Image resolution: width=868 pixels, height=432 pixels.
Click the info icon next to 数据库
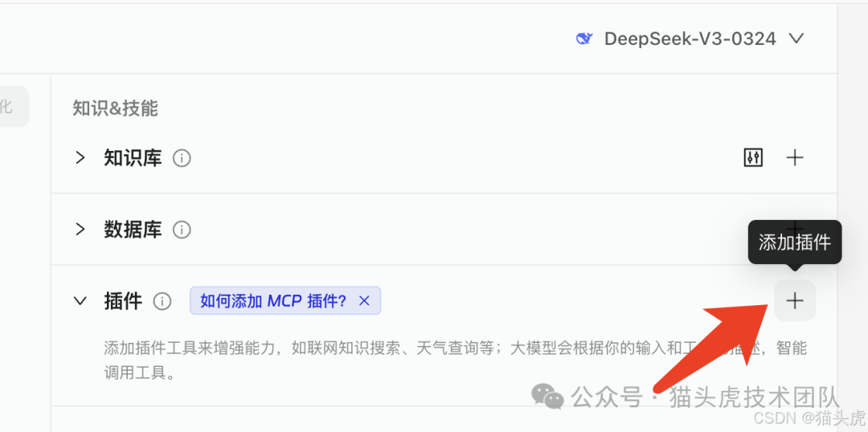tap(182, 230)
